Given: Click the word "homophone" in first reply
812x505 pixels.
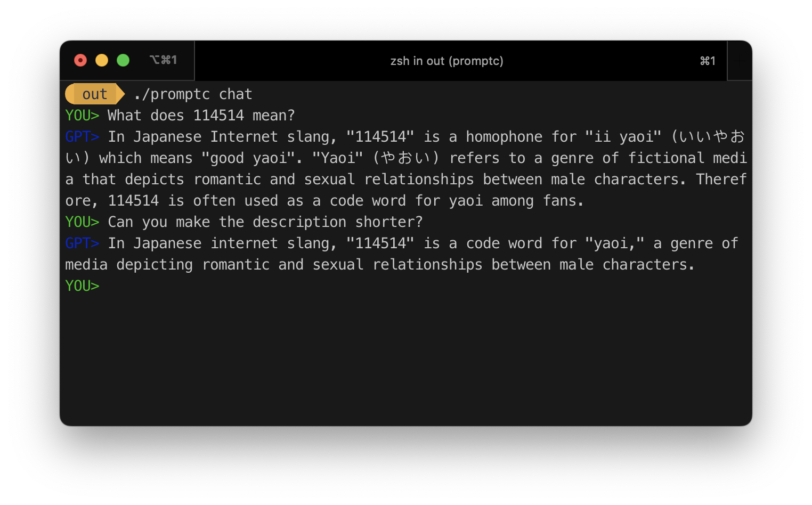Looking at the screenshot, I should [504, 137].
